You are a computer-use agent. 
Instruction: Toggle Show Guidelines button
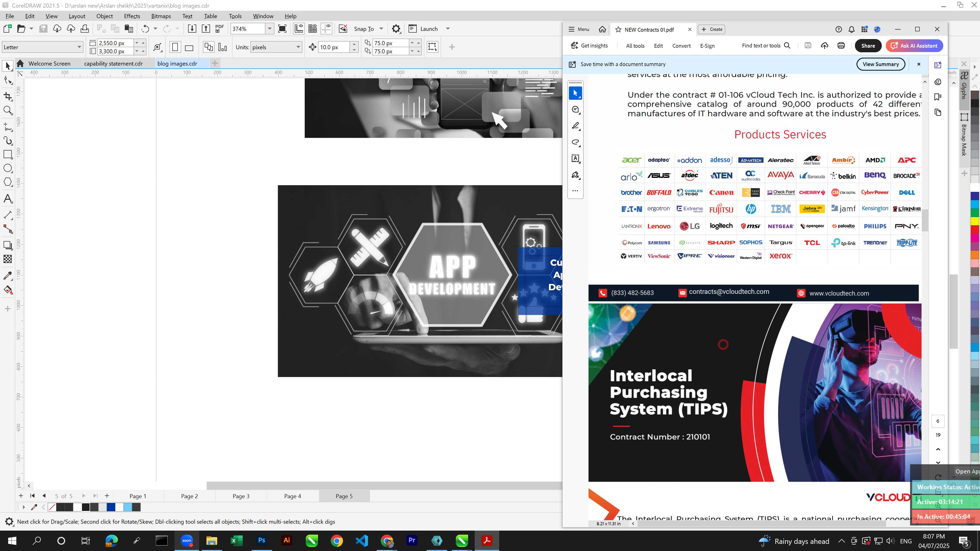click(326, 29)
